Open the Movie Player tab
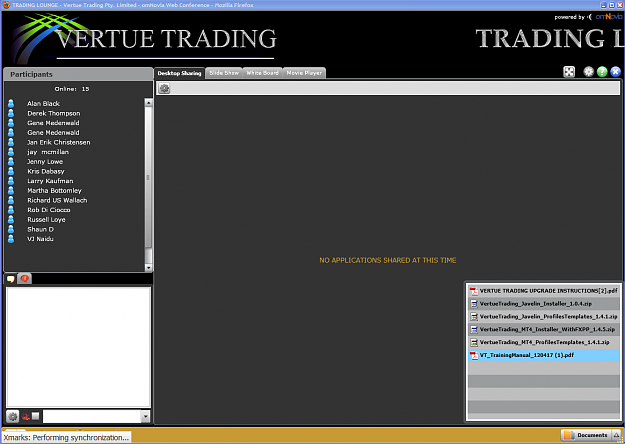This screenshot has height=444, width=625. coord(304,73)
